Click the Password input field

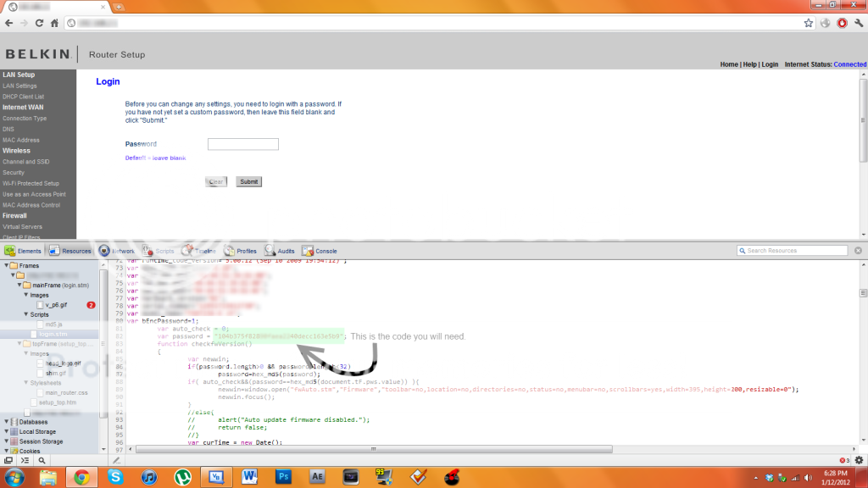243,144
